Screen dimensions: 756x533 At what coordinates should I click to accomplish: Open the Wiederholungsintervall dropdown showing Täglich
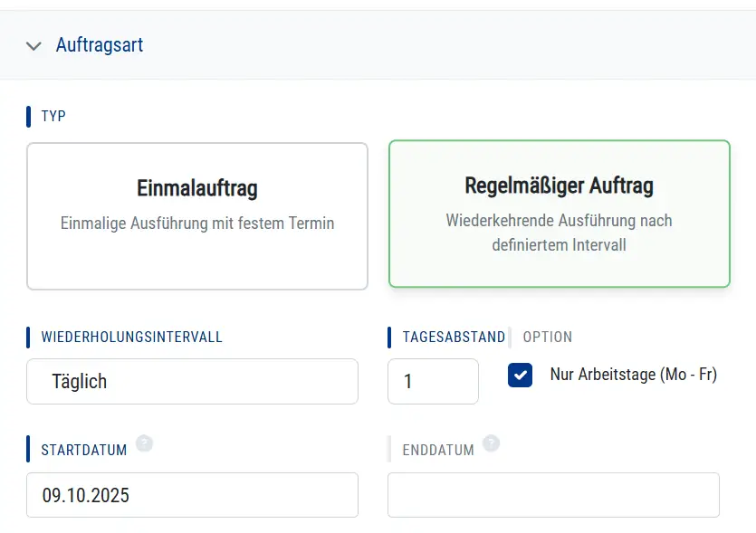pyautogui.click(x=192, y=381)
